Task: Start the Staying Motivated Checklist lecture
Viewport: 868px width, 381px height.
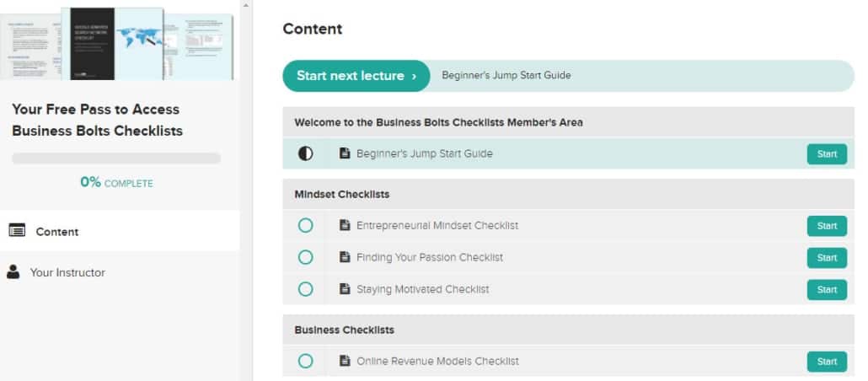Action: coord(826,289)
